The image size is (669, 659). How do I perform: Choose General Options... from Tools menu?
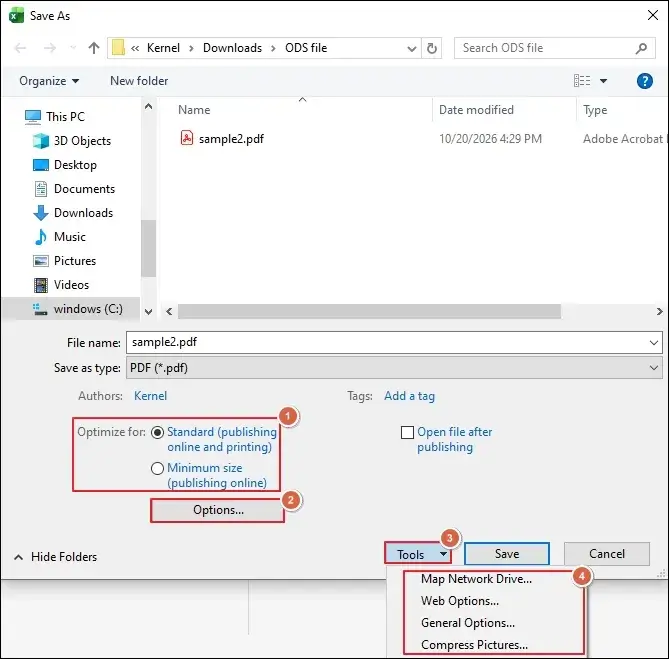(468, 623)
